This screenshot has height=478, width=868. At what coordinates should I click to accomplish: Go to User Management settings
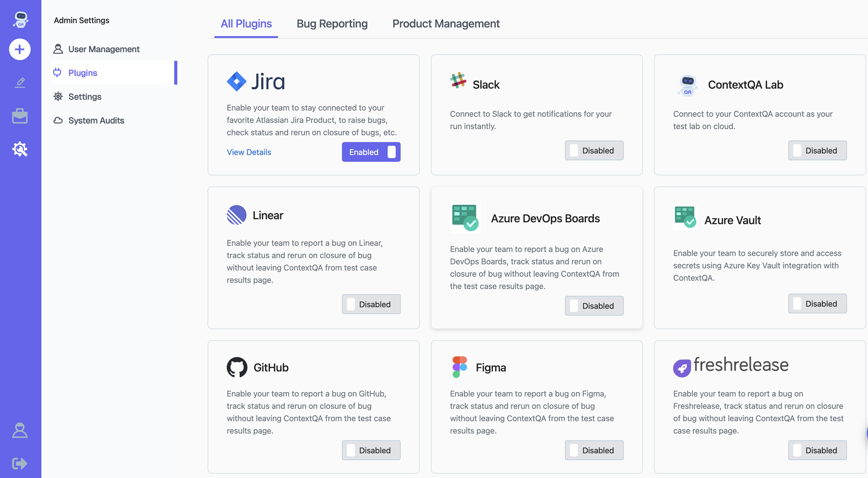pos(104,49)
